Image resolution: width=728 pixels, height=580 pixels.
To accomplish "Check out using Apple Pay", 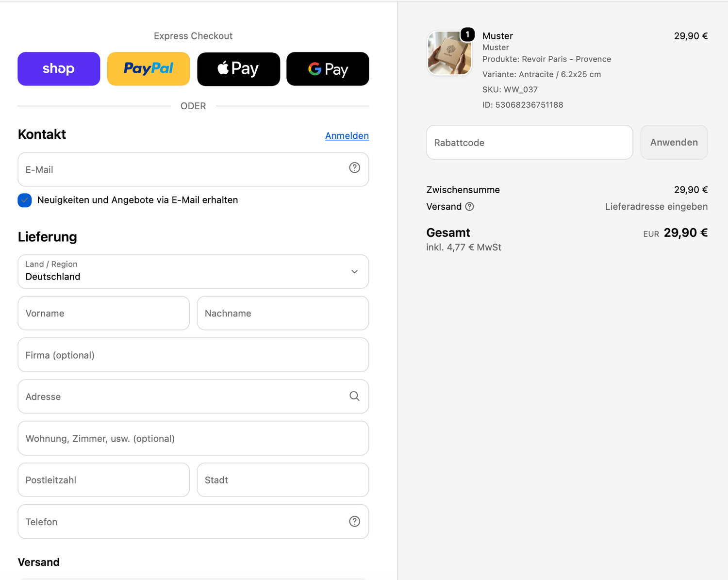I will pos(238,69).
